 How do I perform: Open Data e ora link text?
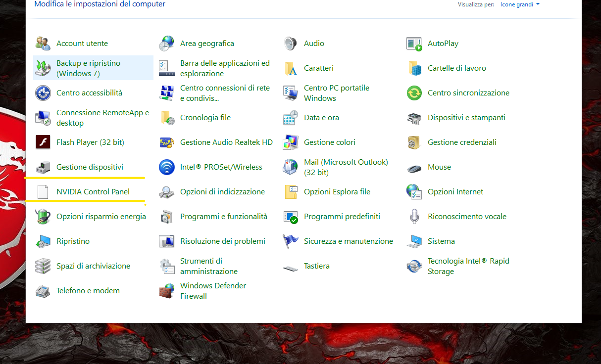click(x=321, y=118)
